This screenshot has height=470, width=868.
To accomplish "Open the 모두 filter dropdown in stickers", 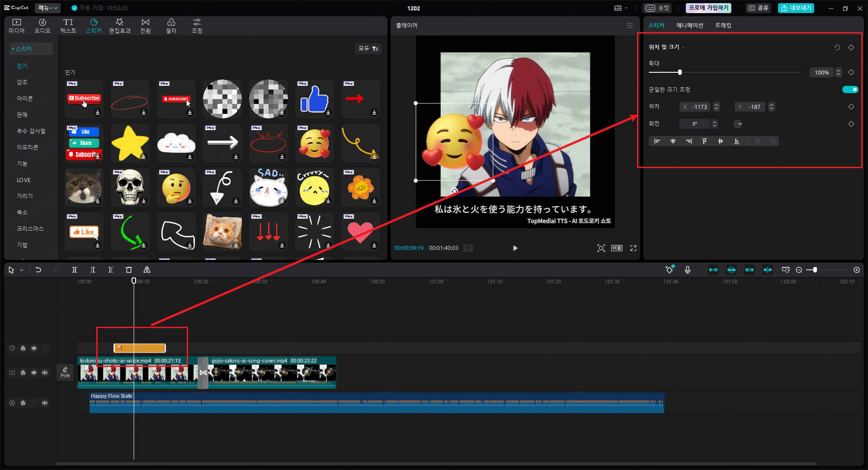I will tap(368, 48).
